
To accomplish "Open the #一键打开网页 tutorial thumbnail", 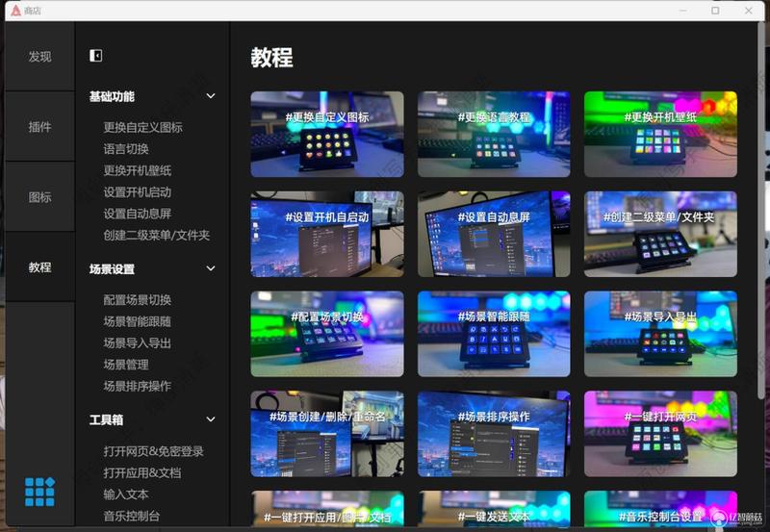I will tap(660, 434).
